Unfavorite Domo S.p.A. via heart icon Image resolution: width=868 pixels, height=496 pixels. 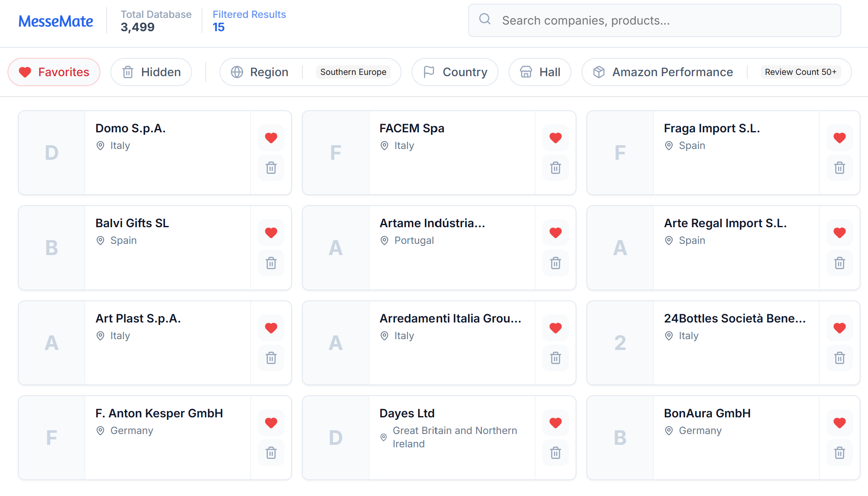(271, 137)
